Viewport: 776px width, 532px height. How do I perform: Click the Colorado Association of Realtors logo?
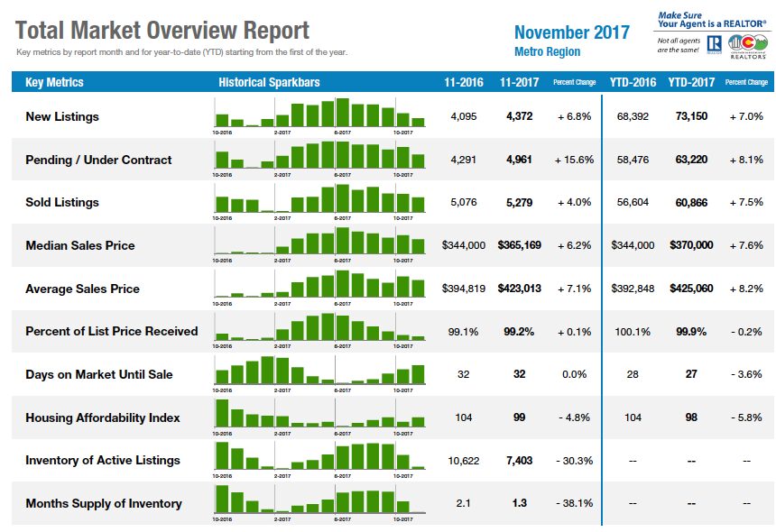click(x=747, y=47)
